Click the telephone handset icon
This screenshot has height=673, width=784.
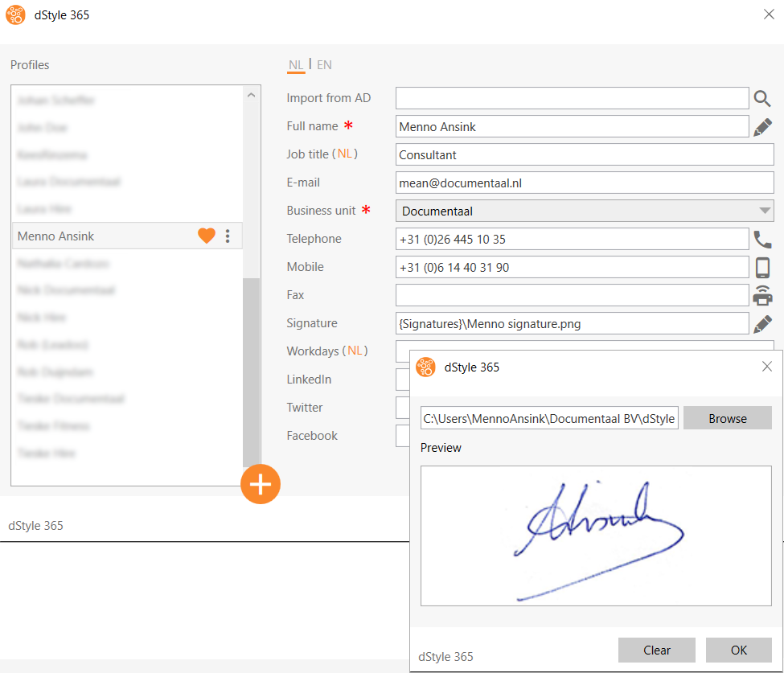762,240
